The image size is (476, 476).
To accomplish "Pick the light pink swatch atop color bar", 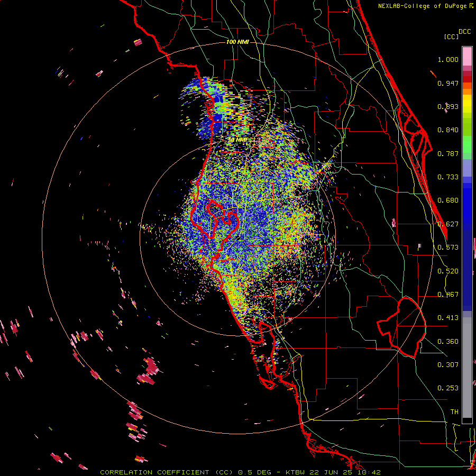I will tap(467, 56).
